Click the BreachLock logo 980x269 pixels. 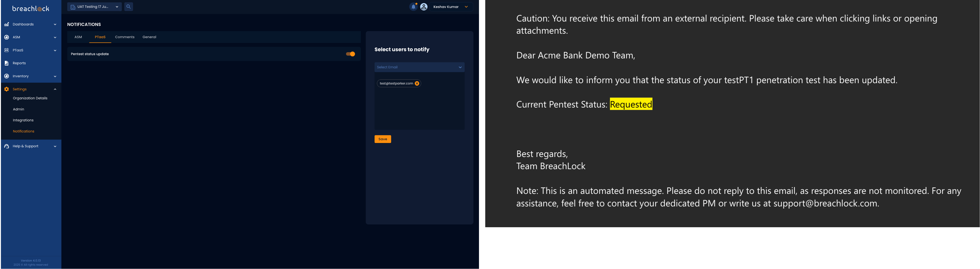(x=30, y=8)
